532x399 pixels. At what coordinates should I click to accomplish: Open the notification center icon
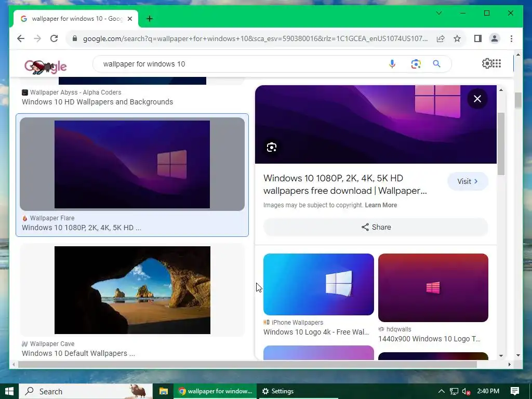[515, 391]
